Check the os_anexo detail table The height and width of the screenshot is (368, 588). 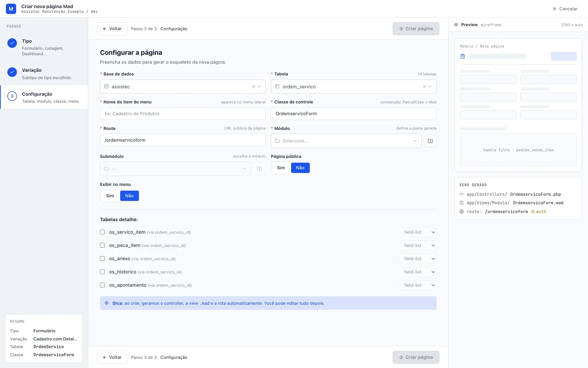tap(103, 259)
